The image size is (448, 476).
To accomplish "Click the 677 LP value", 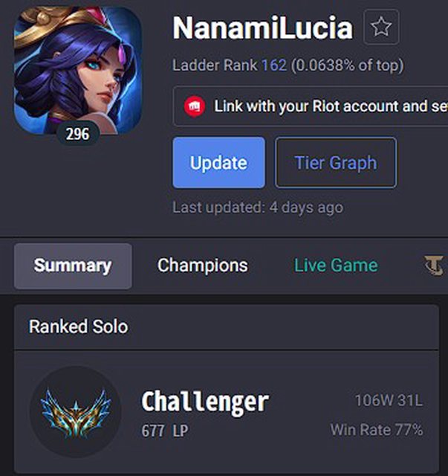I will pos(165,431).
